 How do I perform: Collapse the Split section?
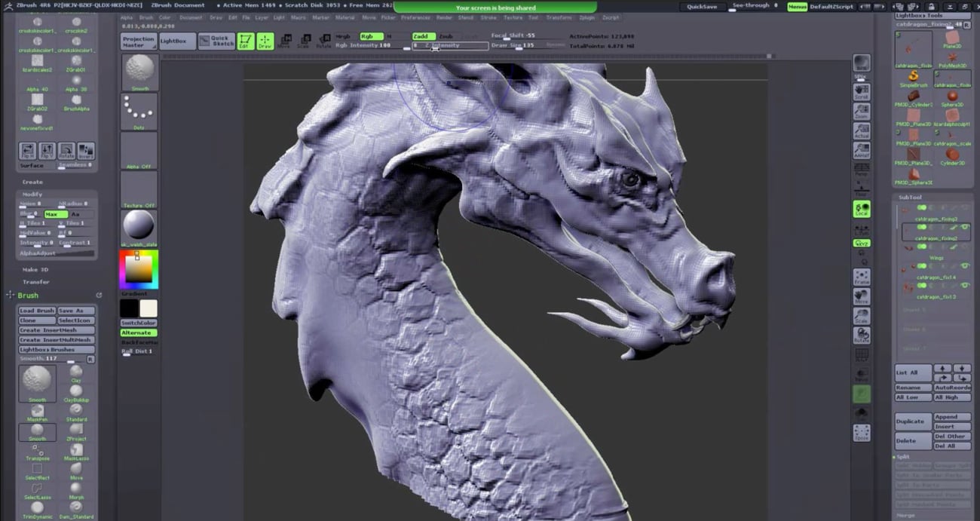tap(903, 457)
